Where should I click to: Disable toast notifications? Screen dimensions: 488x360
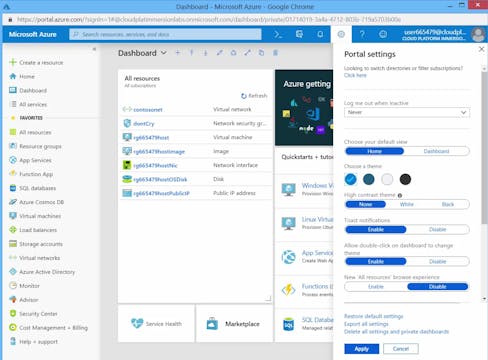(438, 230)
